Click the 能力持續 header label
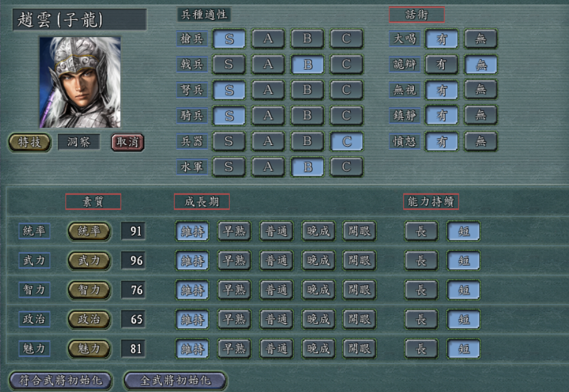The width and height of the screenshot is (569, 392). pyautogui.click(x=431, y=202)
